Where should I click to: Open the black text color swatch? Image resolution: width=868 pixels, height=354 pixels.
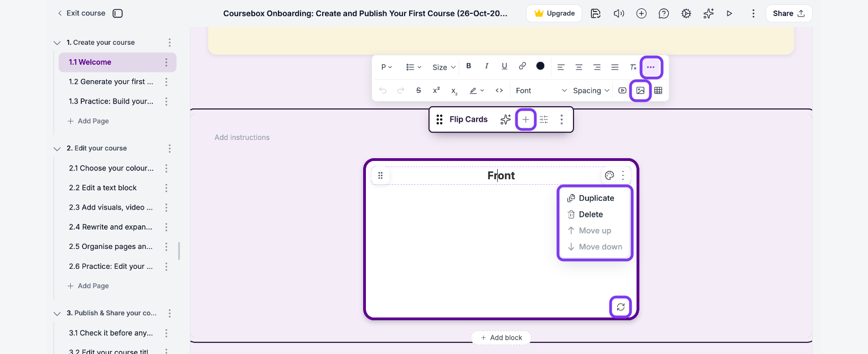[x=540, y=66]
